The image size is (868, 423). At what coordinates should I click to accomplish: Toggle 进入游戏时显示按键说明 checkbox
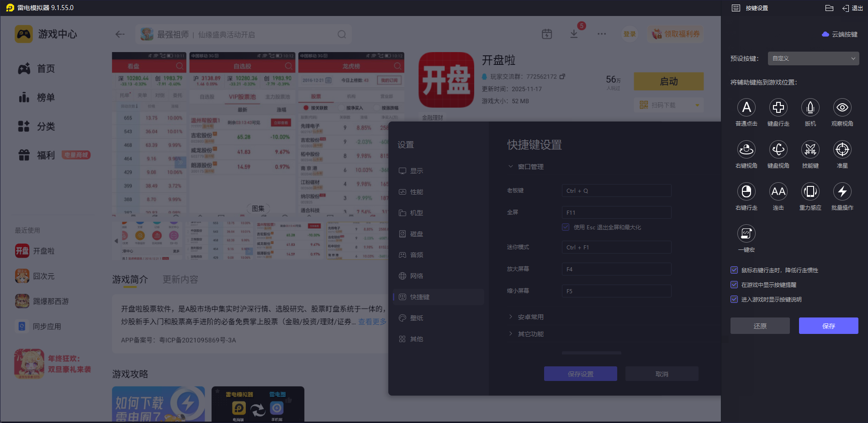[734, 299]
